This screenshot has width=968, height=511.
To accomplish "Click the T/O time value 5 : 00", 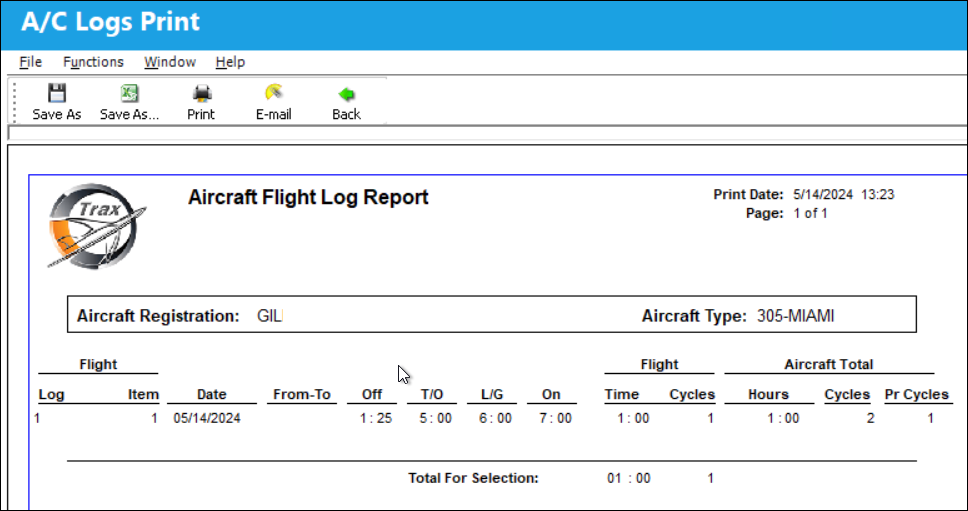I will click(436, 418).
